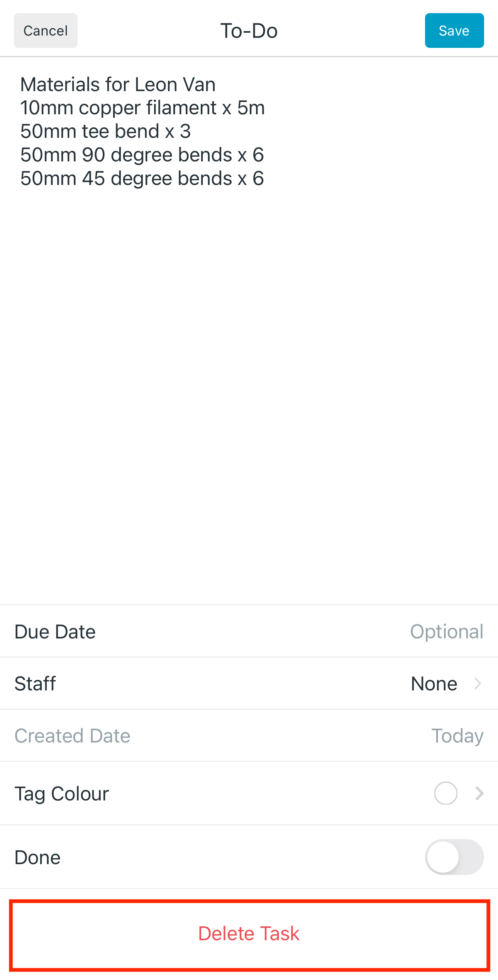Open the Staff row showing None
This screenshot has height=980, width=498.
point(249,683)
